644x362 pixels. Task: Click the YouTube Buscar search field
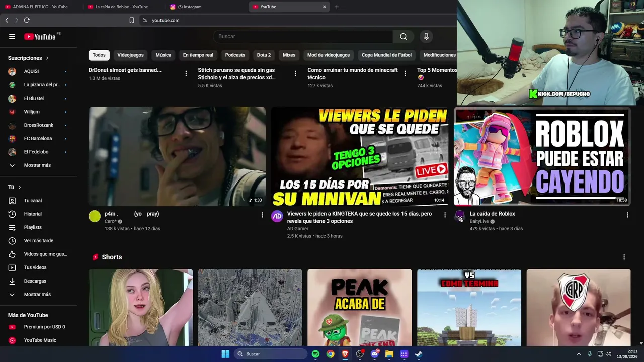tap(303, 36)
